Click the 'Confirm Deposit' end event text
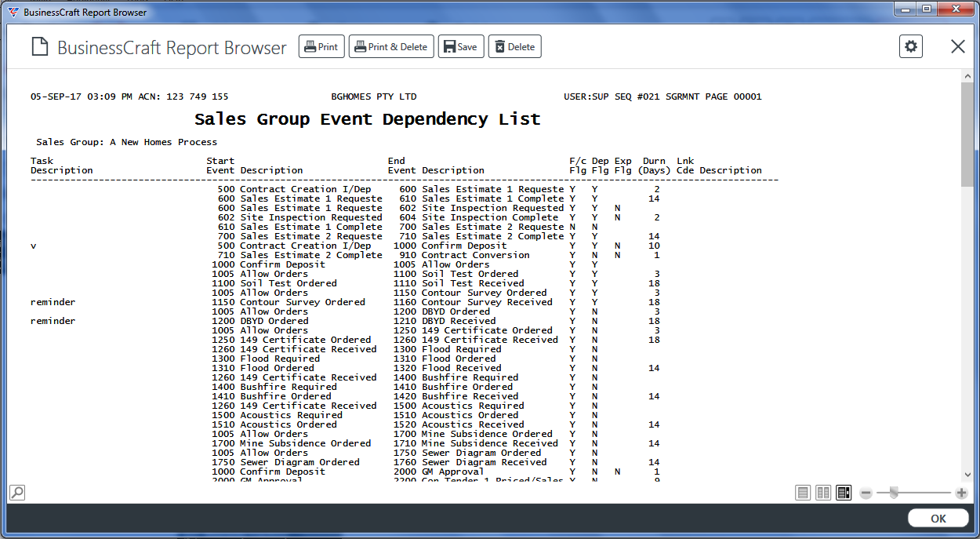The image size is (980, 539). point(464,246)
